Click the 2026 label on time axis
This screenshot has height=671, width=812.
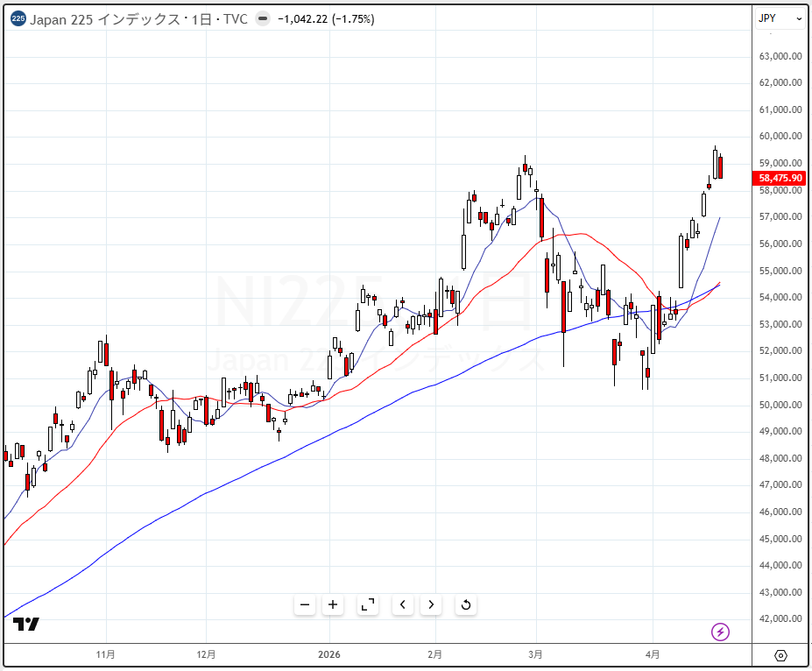point(329,654)
